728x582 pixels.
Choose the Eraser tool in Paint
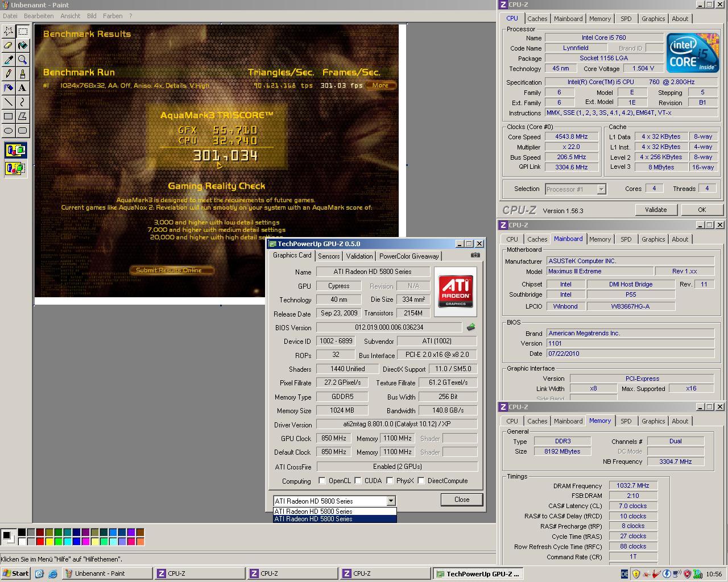point(9,45)
